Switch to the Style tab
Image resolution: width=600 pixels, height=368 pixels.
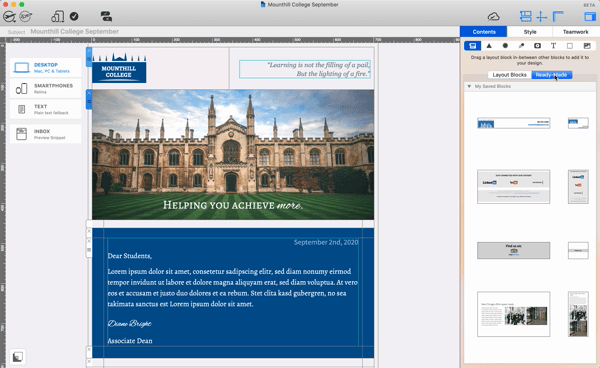point(530,32)
